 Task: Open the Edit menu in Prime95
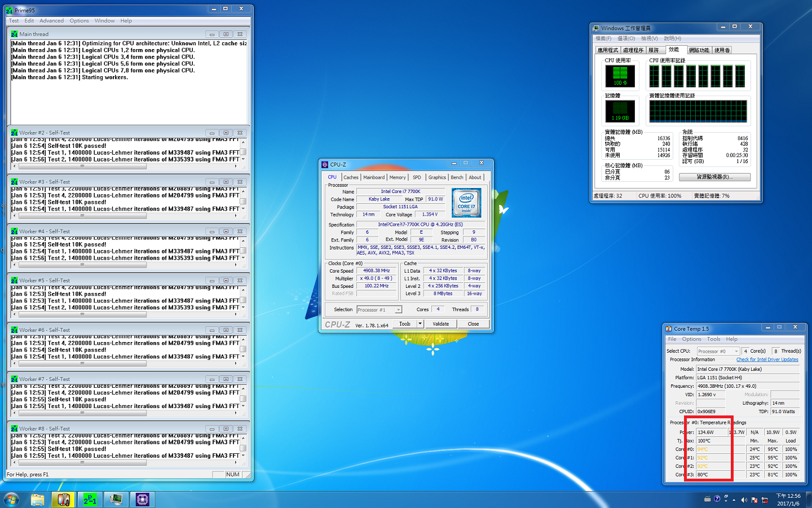[x=29, y=21]
